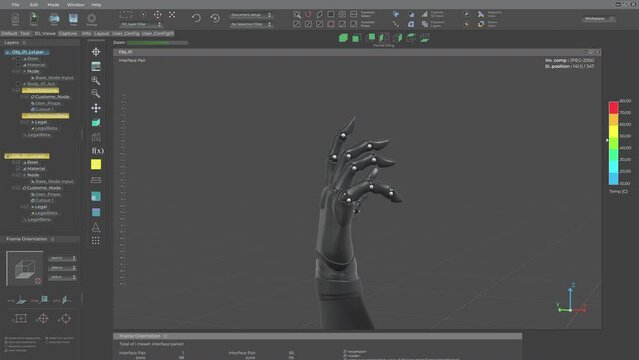
Task: Click the ruler measure tool in left toolbar
Action: coord(96,180)
